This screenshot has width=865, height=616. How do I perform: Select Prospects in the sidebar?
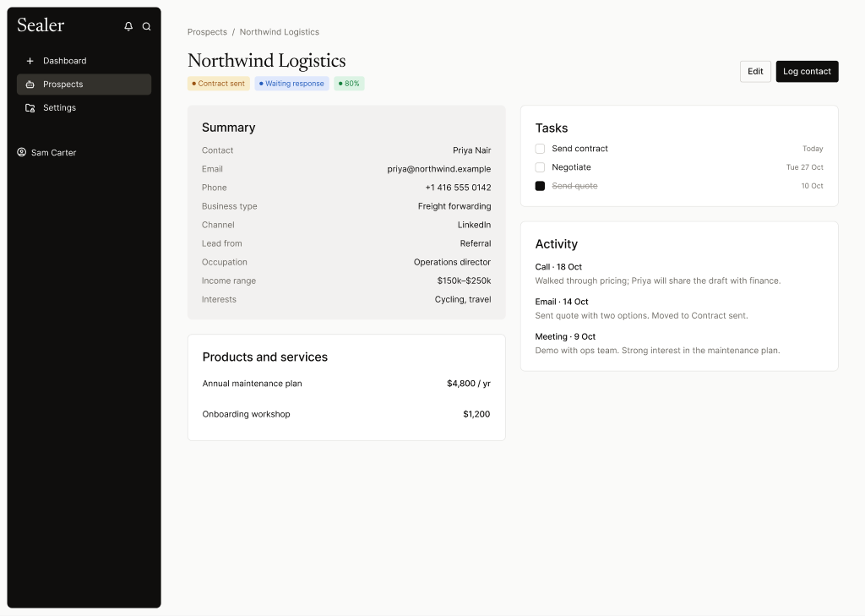[x=84, y=84]
